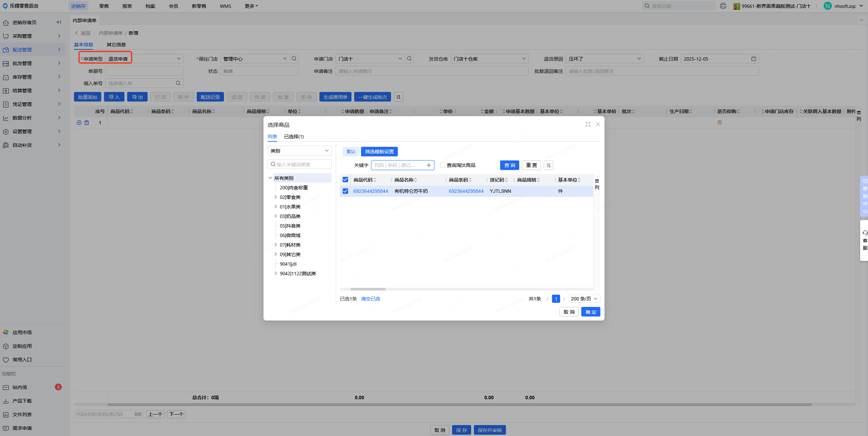Collapse the sidebar with the collapse arrow icon
This screenshot has height=436, width=868.
coord(59,22)
